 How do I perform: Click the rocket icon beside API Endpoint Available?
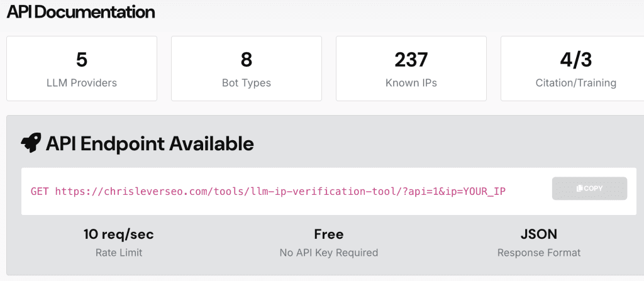[31, 143]
